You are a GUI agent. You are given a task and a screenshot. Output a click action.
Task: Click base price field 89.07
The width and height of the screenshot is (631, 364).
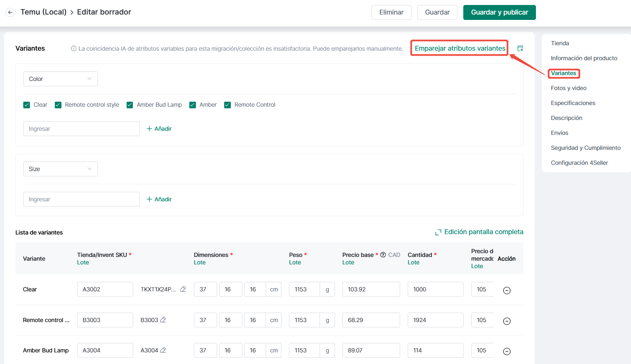pos(371,350)
